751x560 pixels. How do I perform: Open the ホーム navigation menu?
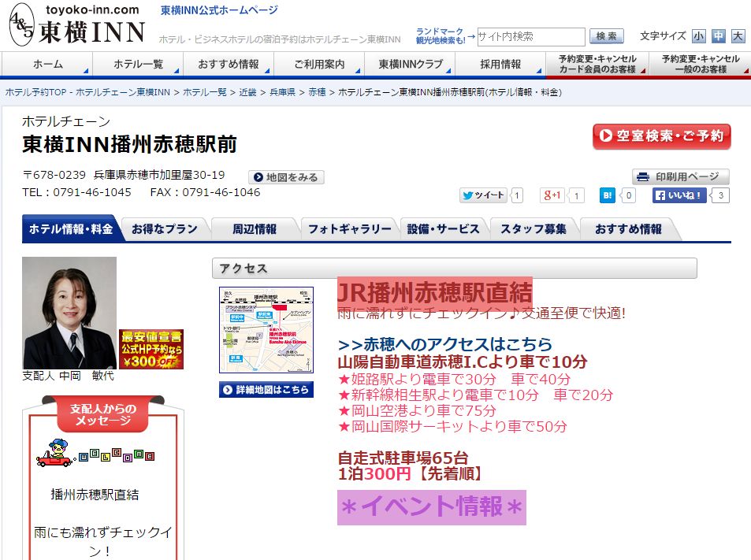[x=47, y=64]
